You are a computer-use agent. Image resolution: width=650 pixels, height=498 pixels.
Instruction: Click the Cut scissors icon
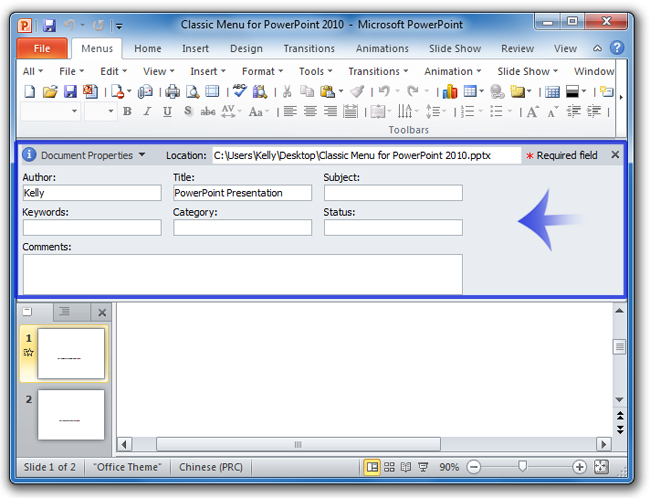(x=287, y=91)
